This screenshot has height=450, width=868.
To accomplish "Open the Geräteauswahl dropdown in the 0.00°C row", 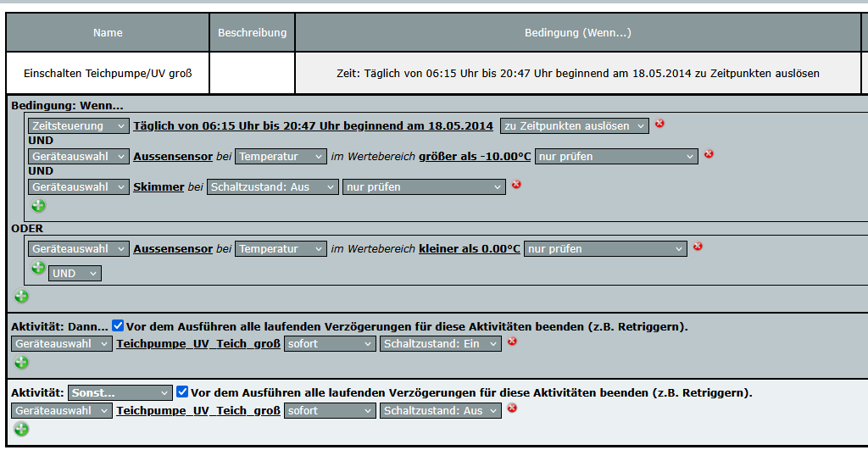I will tap(79, 249).
